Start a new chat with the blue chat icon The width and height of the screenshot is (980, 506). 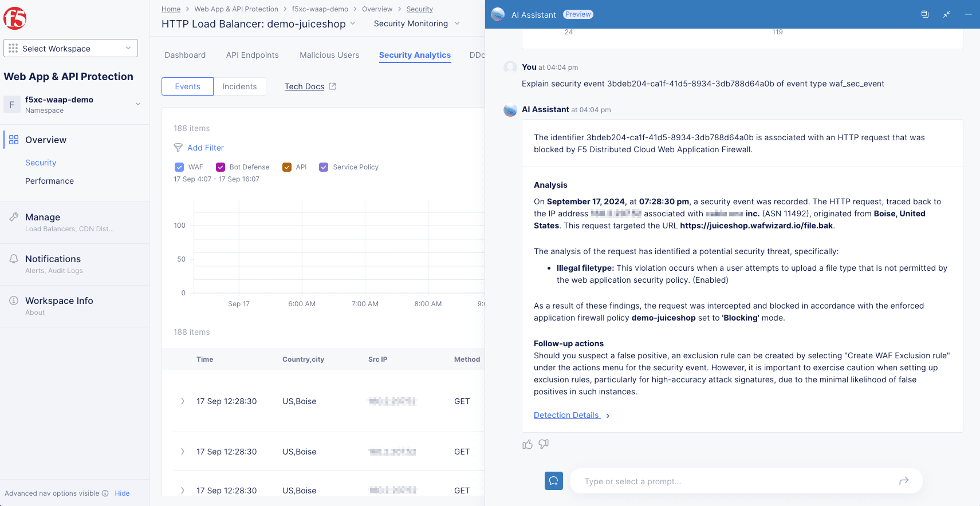[x=554, y=481]
